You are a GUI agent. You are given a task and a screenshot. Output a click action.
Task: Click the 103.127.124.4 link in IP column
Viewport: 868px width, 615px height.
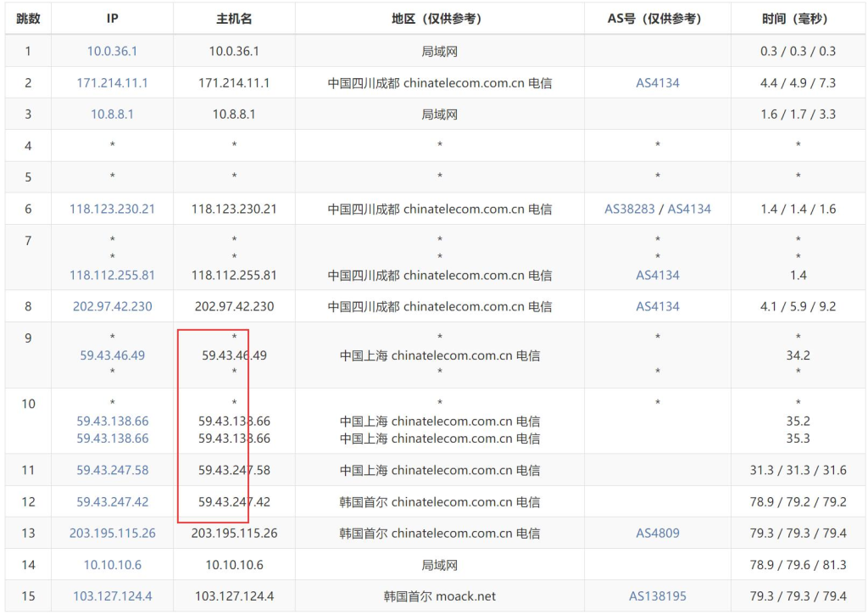[x=112, y=596]
